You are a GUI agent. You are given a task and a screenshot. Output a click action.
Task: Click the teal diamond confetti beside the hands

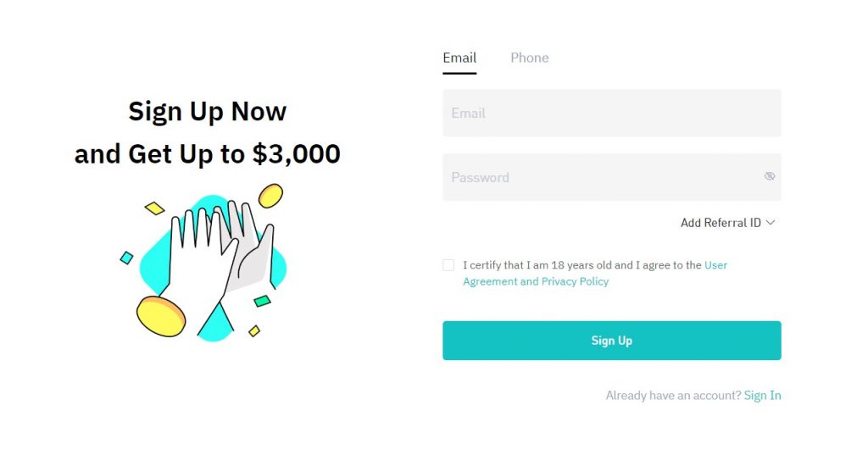coord(127,258)
